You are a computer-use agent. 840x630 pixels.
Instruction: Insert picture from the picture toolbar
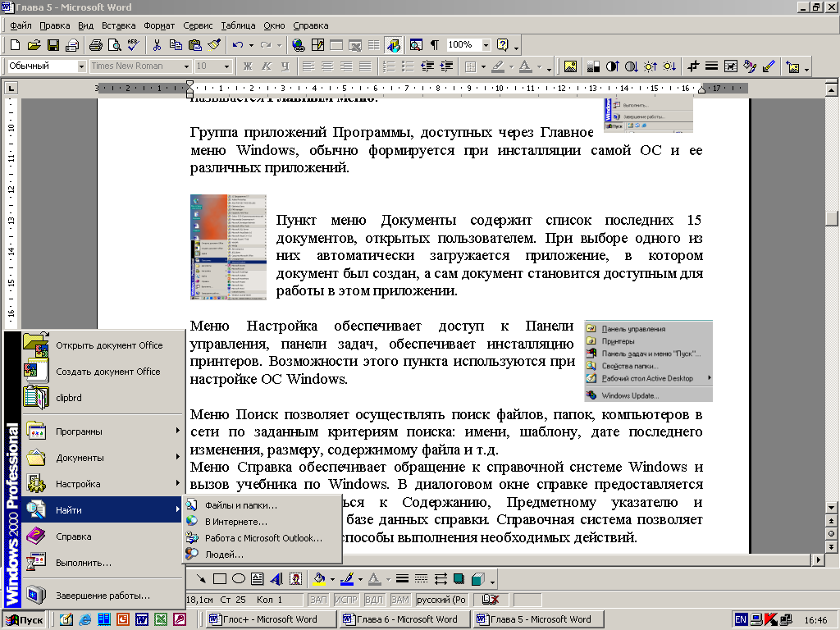[571, 66]
